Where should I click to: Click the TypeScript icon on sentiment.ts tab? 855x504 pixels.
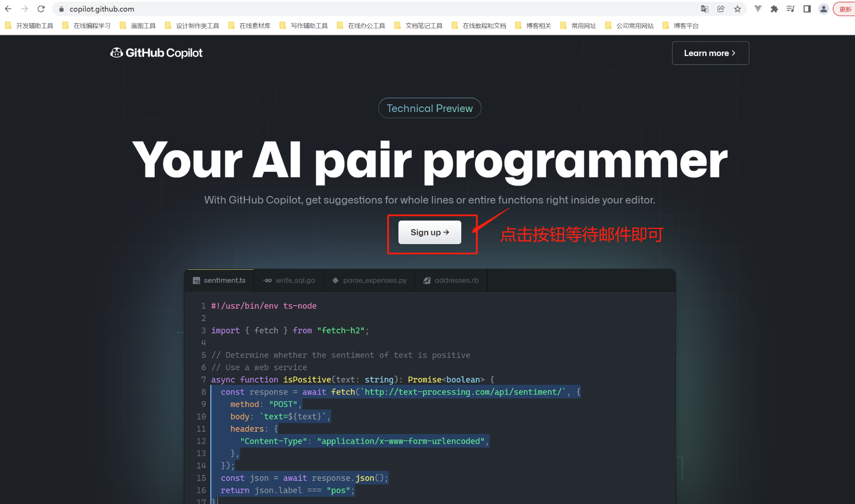point(196,281)
